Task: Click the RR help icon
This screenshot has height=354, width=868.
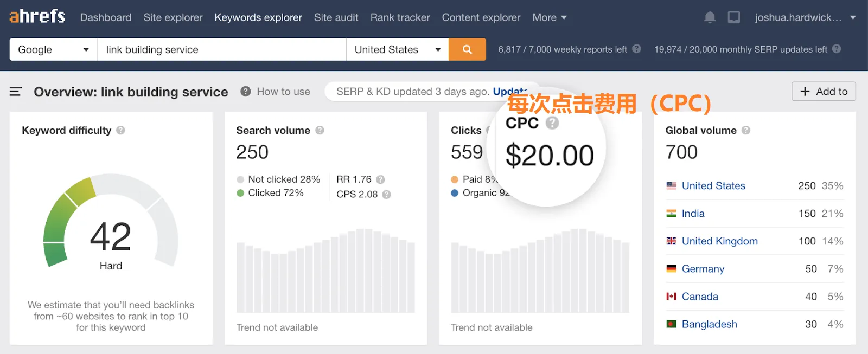Action: tap(380, 179)
